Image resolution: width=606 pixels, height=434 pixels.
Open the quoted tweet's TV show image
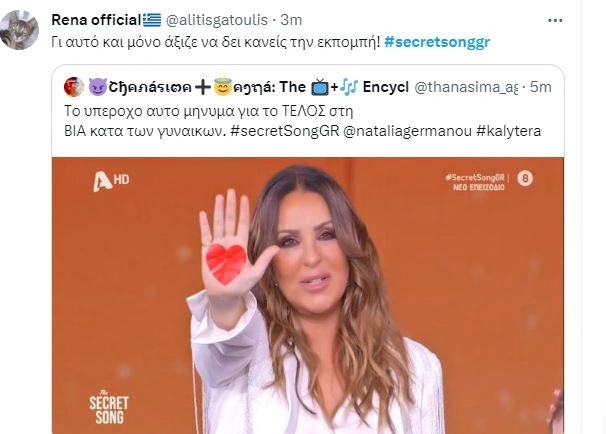pyautogui.click(x=308, y=295)
